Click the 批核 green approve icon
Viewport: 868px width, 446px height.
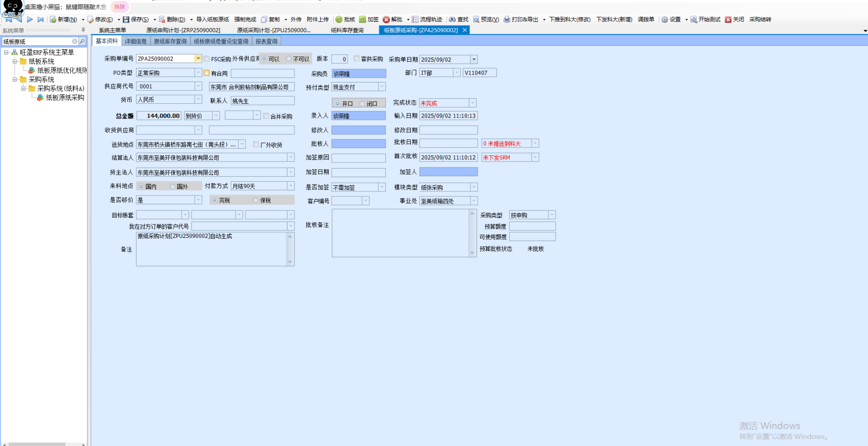click(339, 19)
